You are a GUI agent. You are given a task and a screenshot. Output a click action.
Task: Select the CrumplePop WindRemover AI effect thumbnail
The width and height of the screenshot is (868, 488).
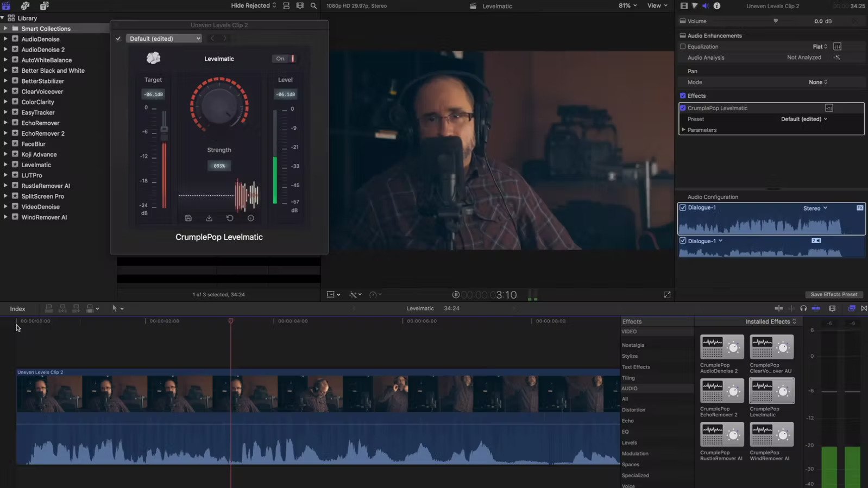[771, 434]
